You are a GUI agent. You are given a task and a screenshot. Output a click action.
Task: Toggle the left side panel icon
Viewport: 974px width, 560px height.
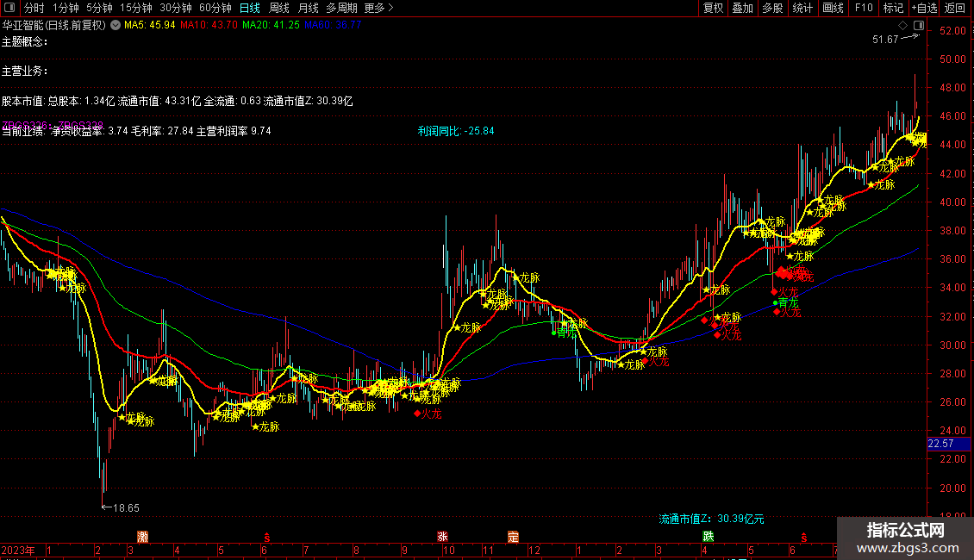tap(9, 8)
